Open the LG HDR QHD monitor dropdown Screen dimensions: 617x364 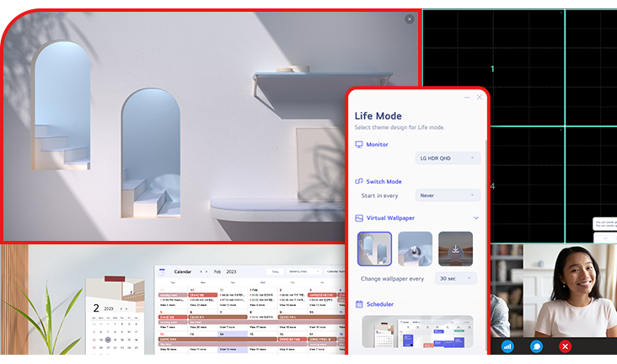click(x=448, y=158)
